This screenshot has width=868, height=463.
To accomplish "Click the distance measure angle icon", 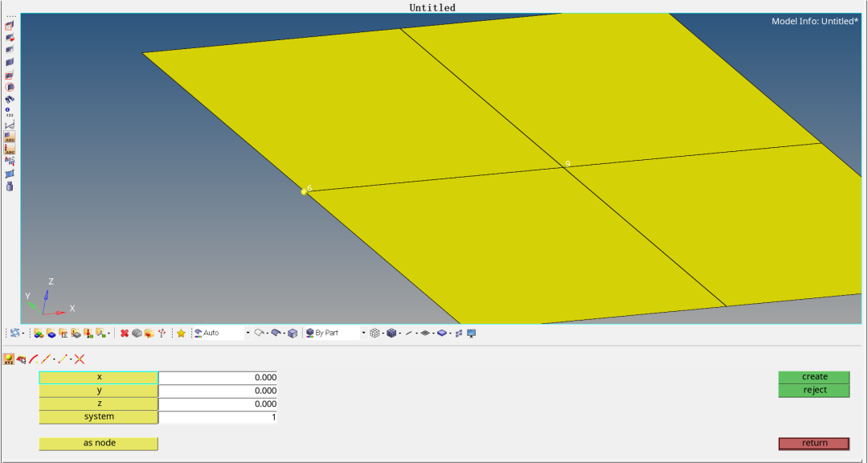I will point(10,125).
